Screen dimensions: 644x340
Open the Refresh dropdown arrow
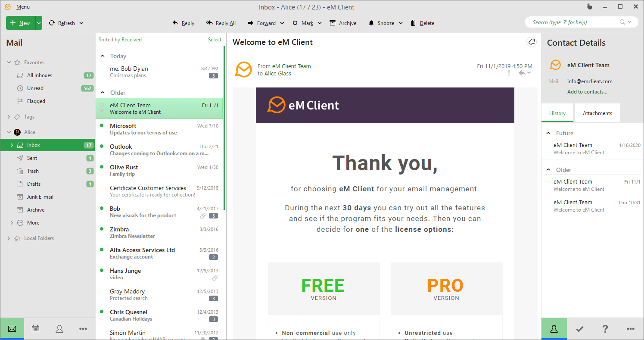pos(81,23)
